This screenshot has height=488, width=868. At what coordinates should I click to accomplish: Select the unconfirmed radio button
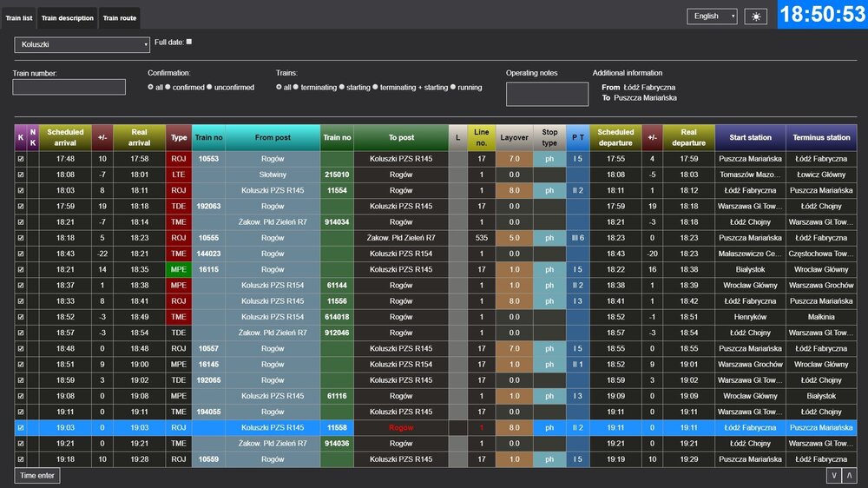pyautogui.click(x=209, y=88)
